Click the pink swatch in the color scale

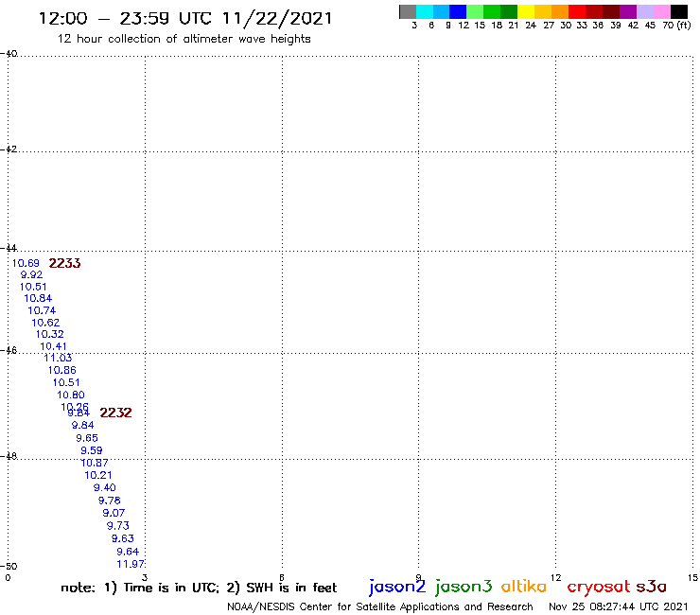point(661,11)
